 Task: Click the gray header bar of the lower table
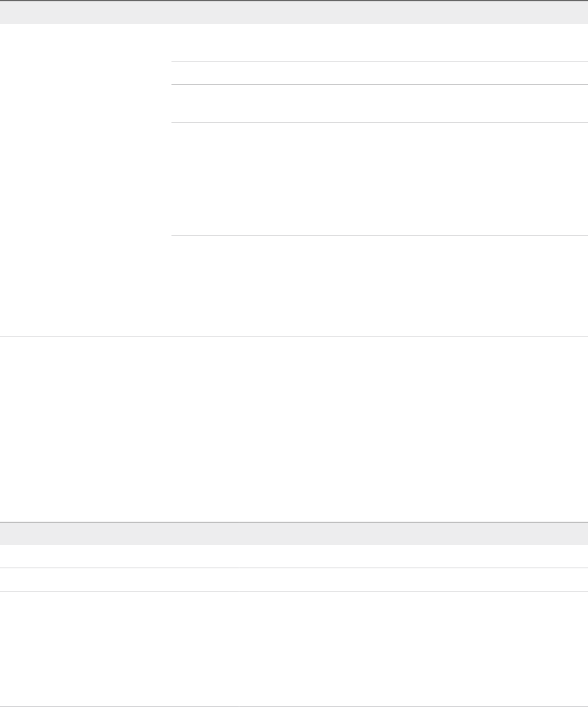tap(294, 534)
